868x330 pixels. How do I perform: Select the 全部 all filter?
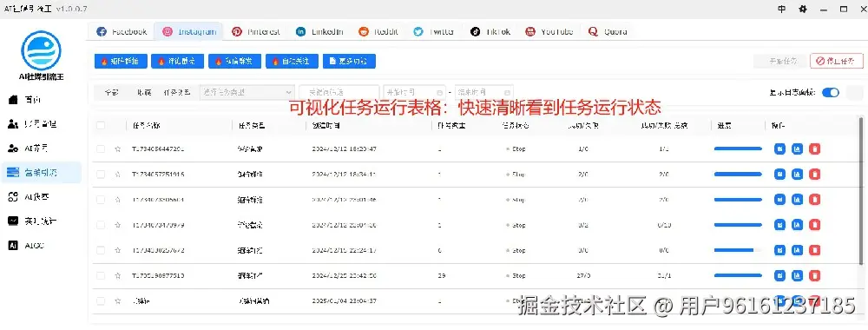coord(111,92)
